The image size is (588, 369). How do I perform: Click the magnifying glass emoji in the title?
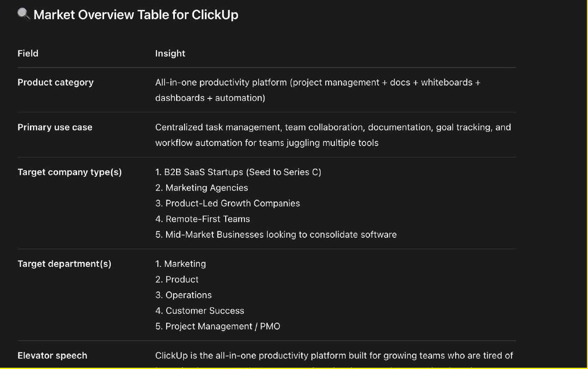[x=24, y=15]
